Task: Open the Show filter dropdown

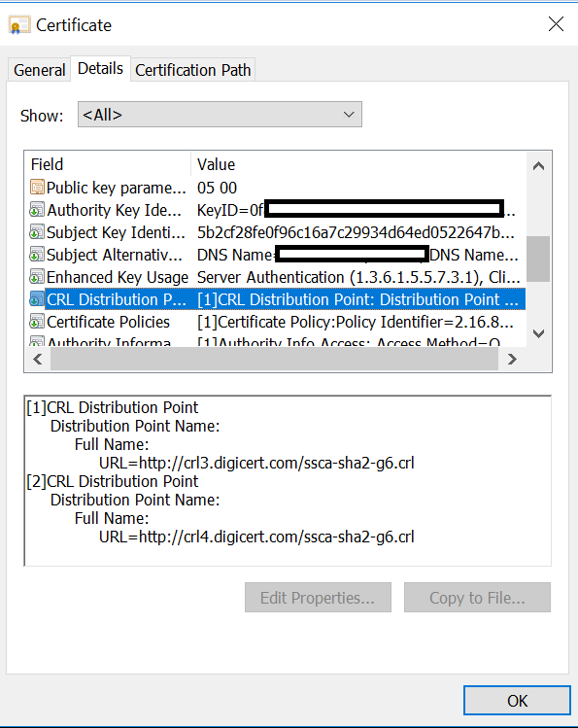Action: (220, 115)
